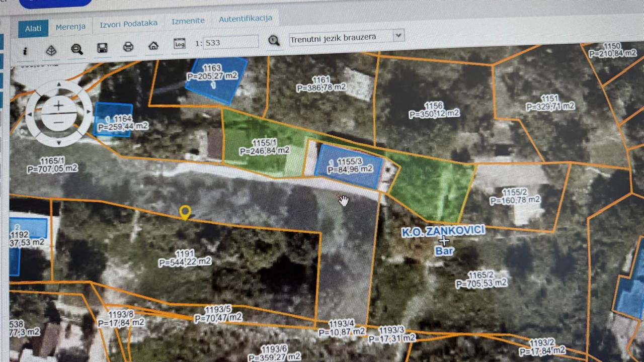Screen dimensions: 644x362
Task: Click the Bar municipality label
Action: 445,250
